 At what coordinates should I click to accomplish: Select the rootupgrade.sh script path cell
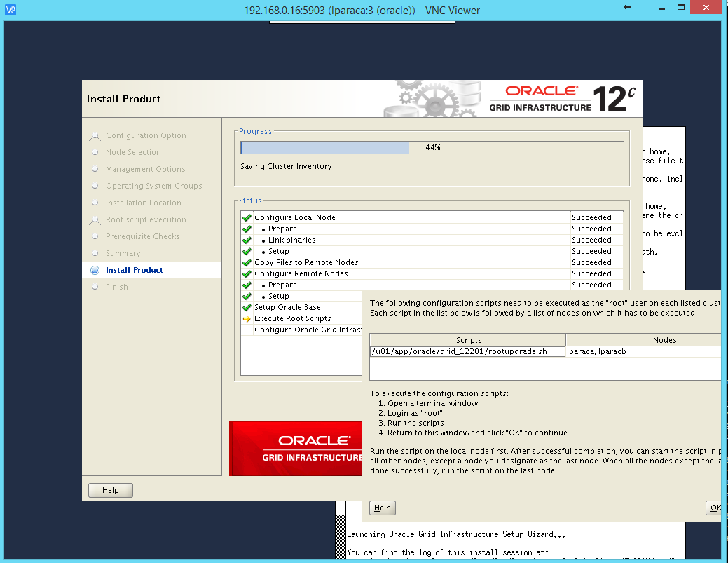[467, 352]
